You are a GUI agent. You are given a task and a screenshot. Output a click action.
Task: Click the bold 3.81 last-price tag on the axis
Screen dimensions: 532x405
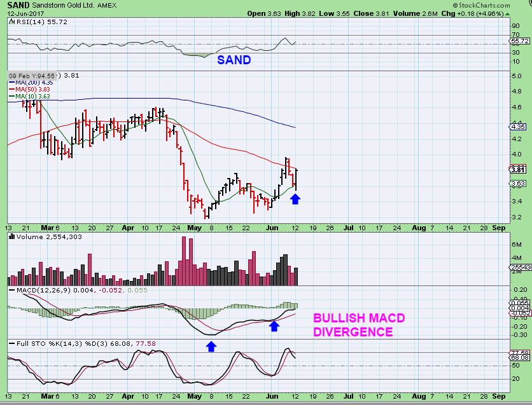(518, 169)
